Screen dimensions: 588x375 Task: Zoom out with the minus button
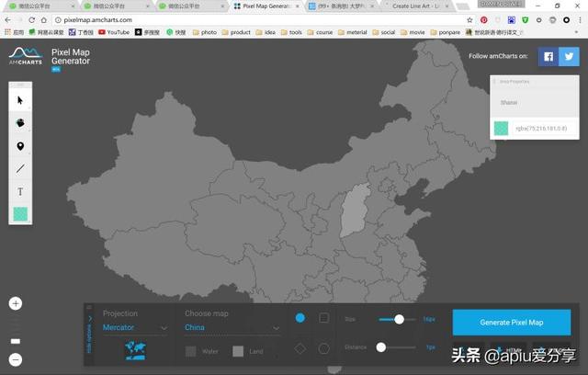click(x=16, y=359)
